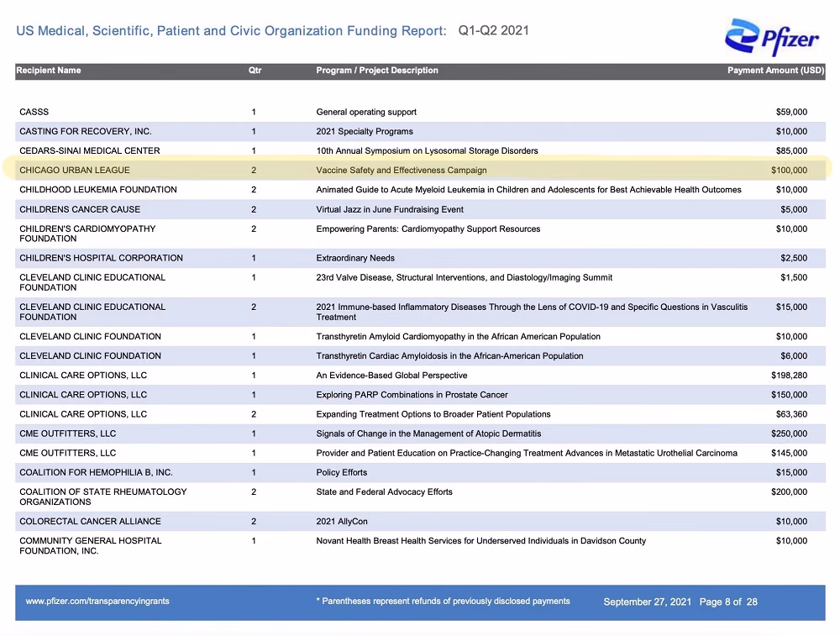Click the Q1-Q2 2021 report period text

tap(493, 30)
